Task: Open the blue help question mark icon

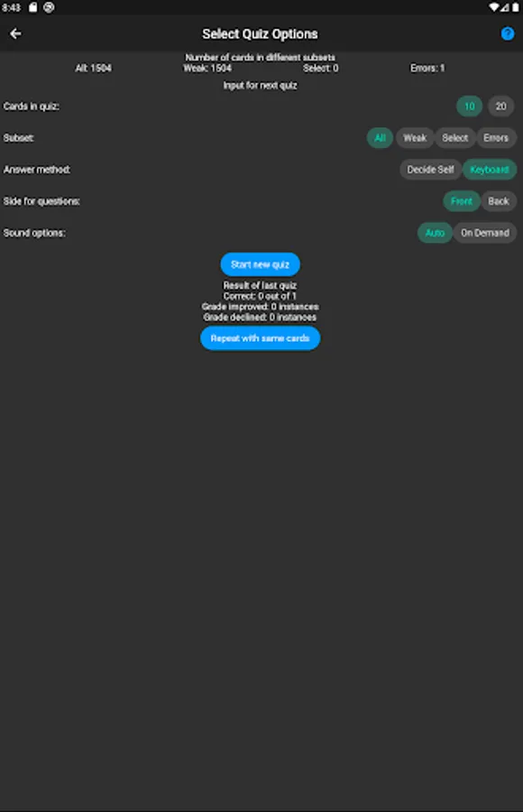Action: click(508, 33)
